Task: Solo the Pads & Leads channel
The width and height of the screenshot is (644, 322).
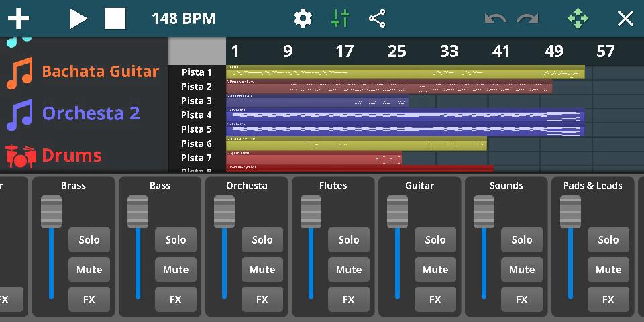Action: click(x=608, y=240)
